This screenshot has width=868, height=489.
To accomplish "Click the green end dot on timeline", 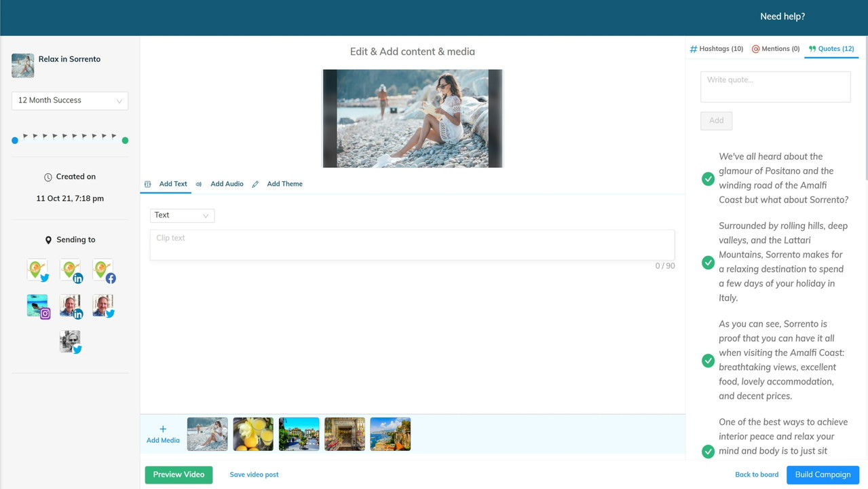I will pos(125,141).
